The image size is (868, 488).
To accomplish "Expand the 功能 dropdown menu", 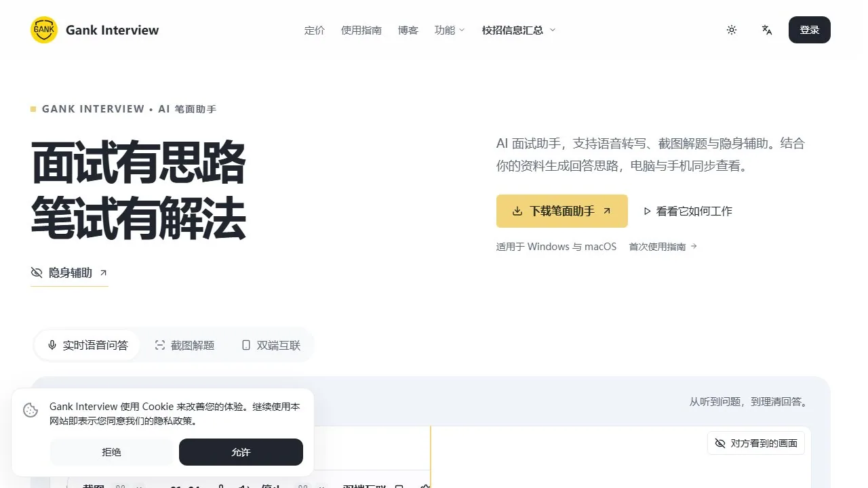I will 450,30.
